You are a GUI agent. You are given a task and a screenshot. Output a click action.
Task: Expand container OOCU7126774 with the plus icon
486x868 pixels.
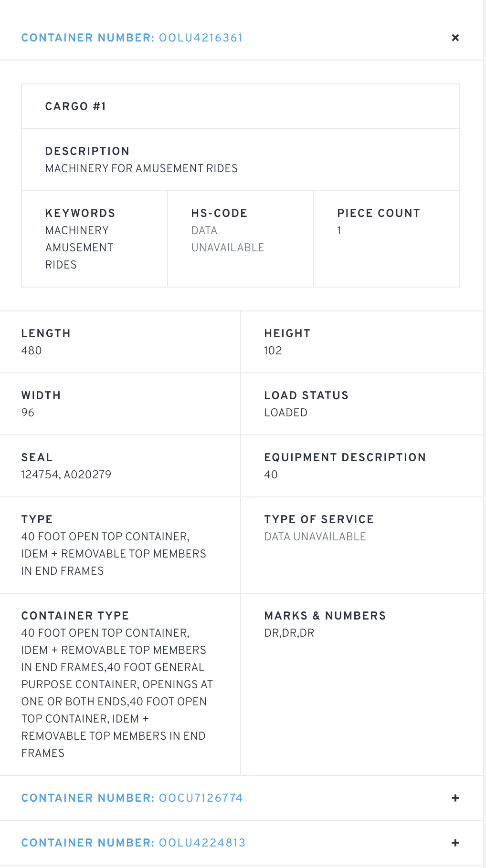tap(455, 798)
